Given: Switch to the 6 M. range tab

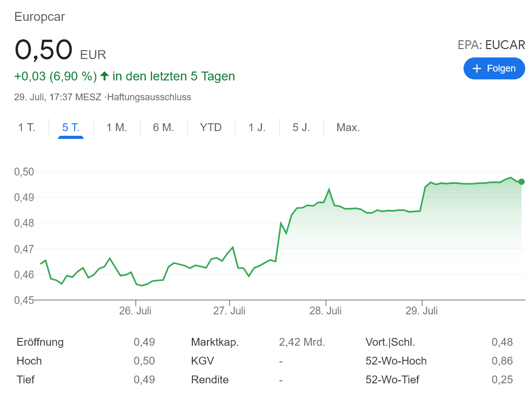Looking at the screenshot, I should (x=164, y=127).
